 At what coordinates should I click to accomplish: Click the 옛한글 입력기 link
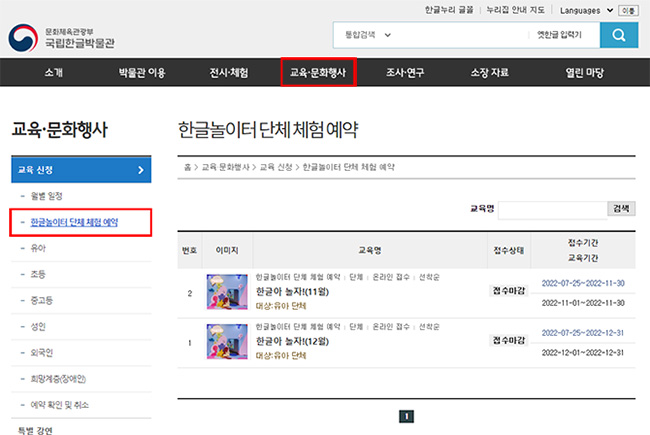[x=559, y=35]
